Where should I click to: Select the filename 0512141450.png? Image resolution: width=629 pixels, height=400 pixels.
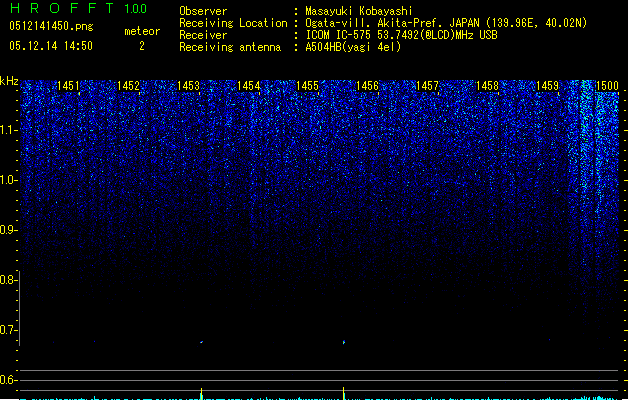pos(51,26)
